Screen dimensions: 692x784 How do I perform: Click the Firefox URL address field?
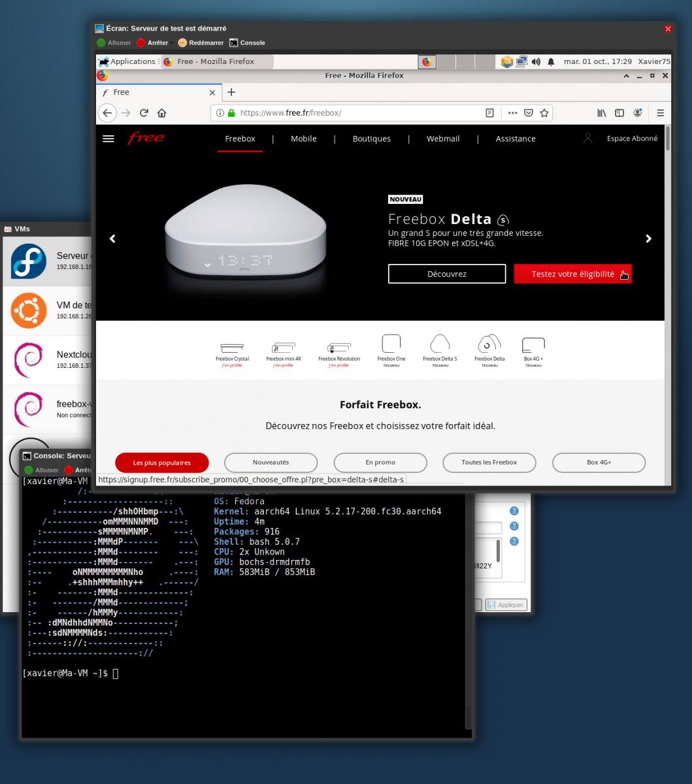359,113
